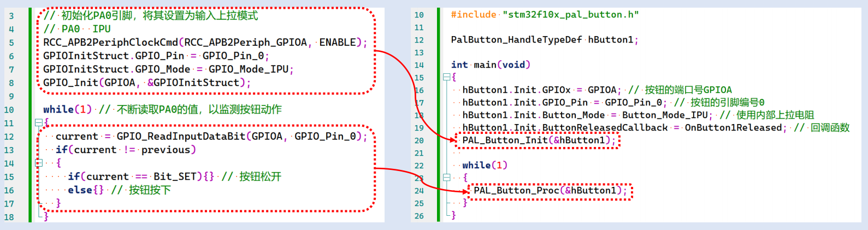Collapse the if block fold marker at line 14
868x230 pixels.
38,163
